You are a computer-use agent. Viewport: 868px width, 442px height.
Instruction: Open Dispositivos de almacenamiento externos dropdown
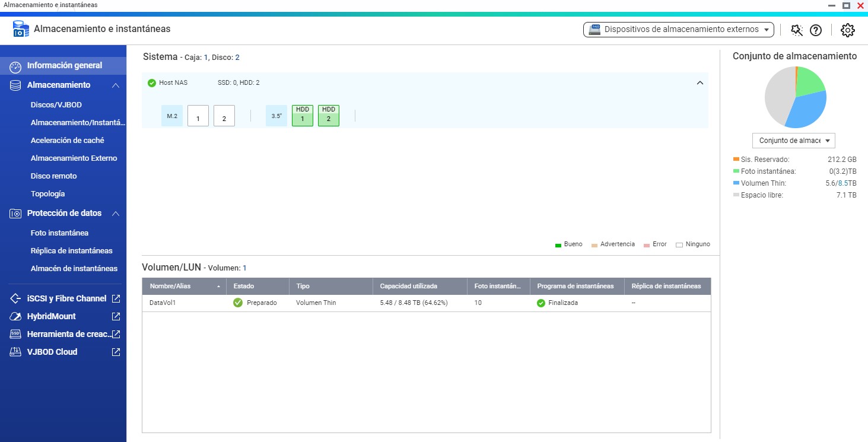679,30
